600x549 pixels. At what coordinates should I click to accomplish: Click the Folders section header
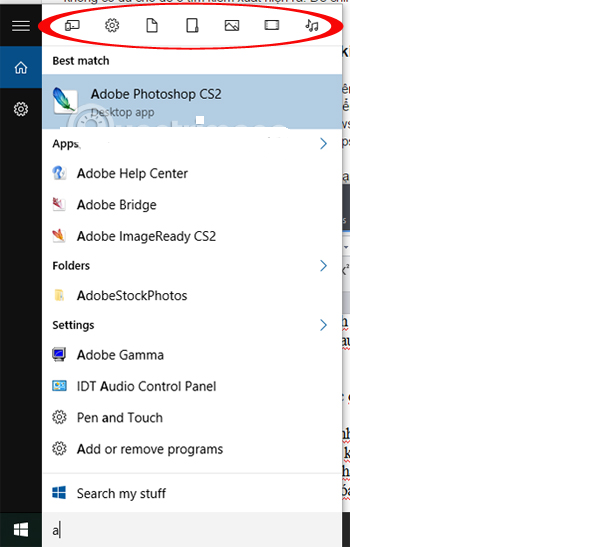pos(71,266)
